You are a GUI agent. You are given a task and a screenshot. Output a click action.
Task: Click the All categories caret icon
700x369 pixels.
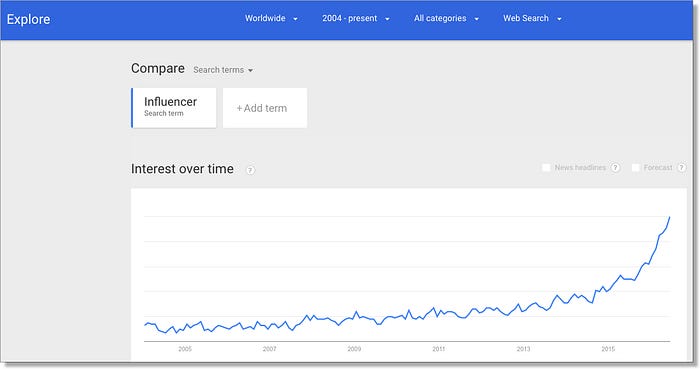[x=476, y=19]
